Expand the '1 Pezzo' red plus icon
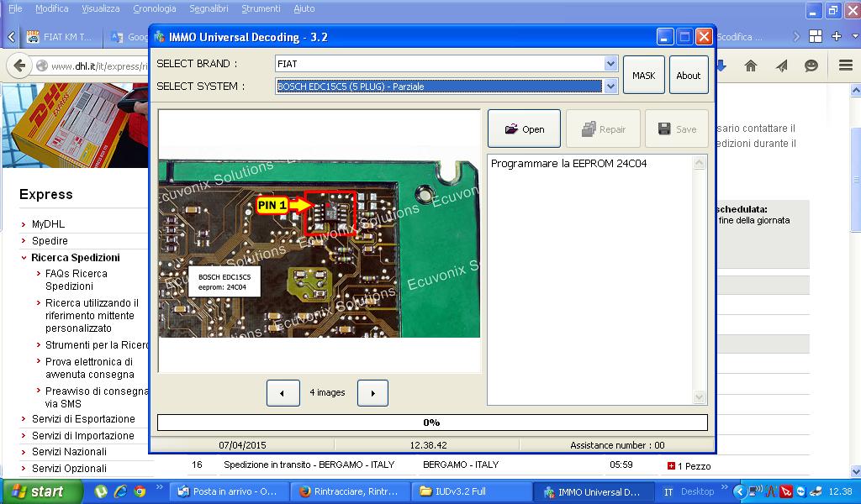Screen dimensions: 861x504 (x=671, y=466)
